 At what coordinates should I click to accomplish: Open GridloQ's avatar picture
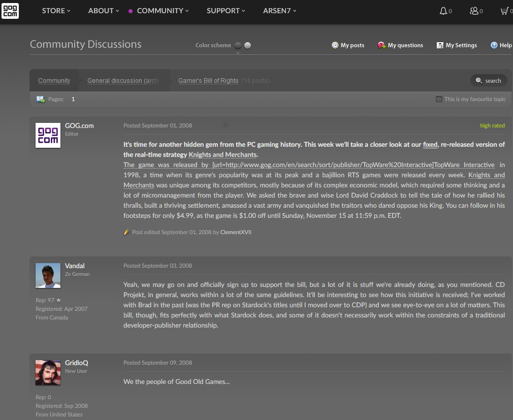click(x=48, y=373)
